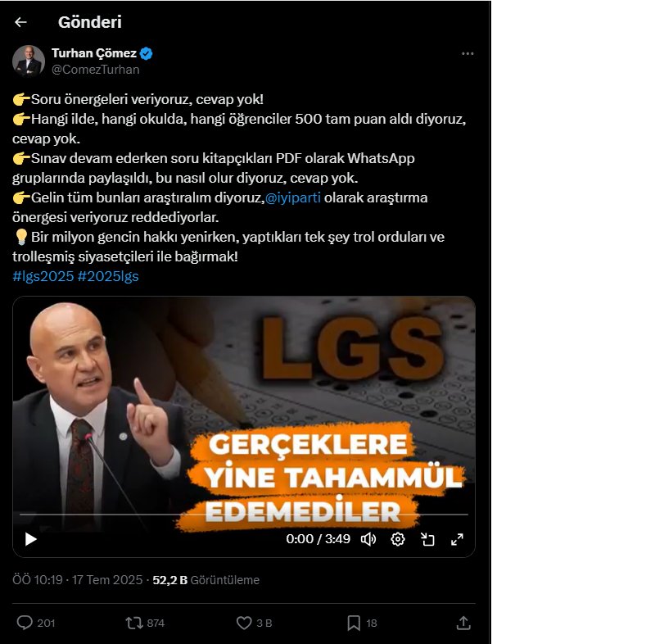The image size is (655, 644).
Task: Repost using the retweet icon
Action: coord(134,623)
